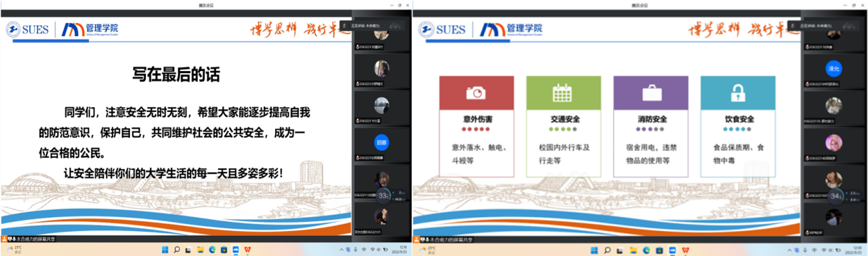Click the 食品保质期、食物中毒 description text
This screenshot has height=256, width=868.
(x=738, y=154)
